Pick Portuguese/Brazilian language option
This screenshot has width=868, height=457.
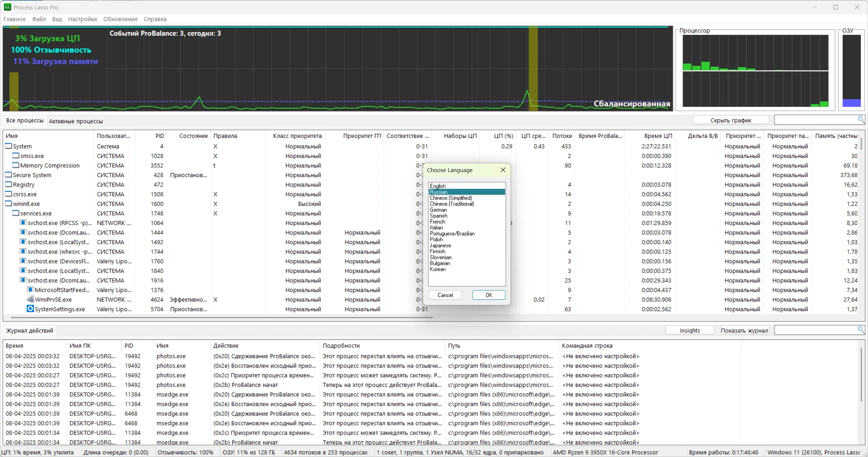[452, 234]
